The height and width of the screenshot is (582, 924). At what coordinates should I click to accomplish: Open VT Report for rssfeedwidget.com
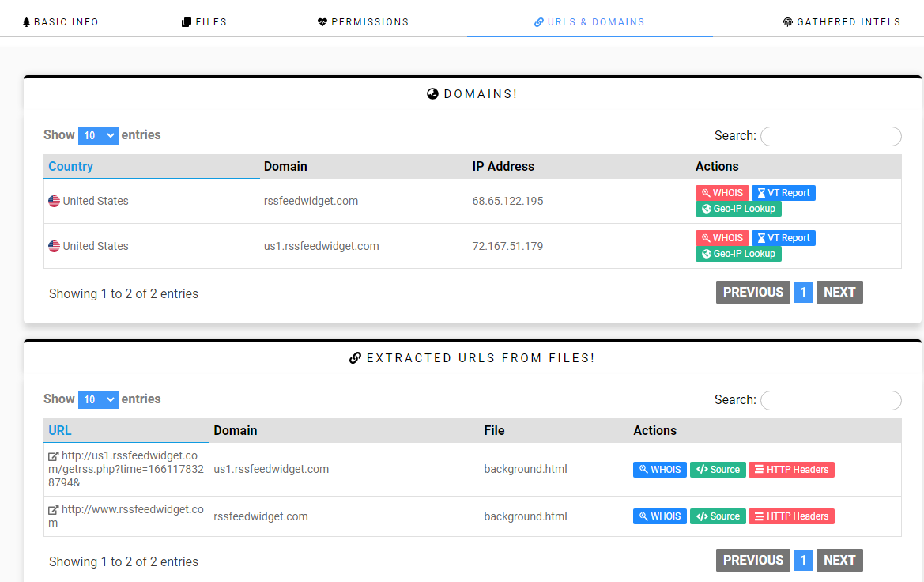tap(783, 193)
